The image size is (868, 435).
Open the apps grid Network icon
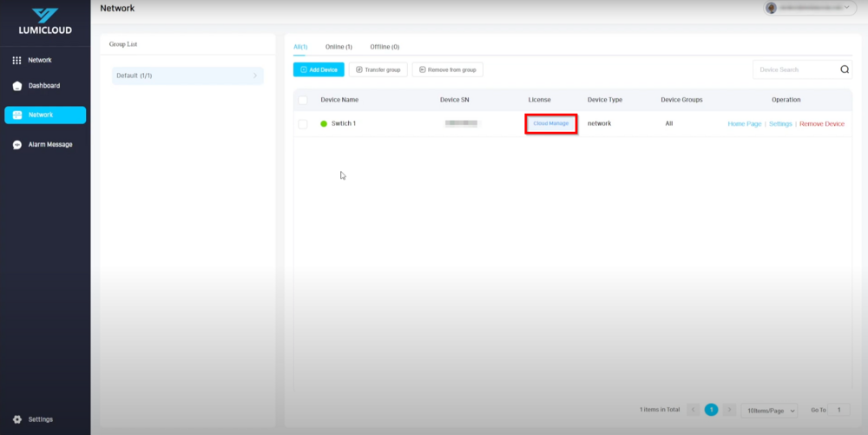[16, 61]
